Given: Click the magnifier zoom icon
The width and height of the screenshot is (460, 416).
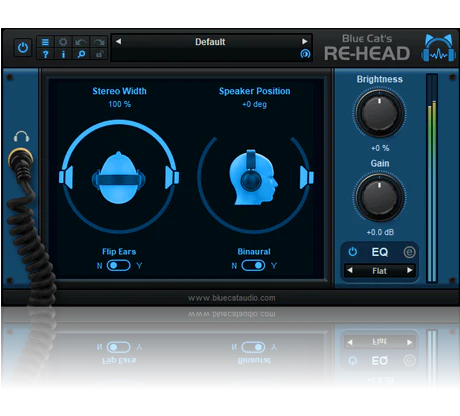Looking at the screenshot, I should (x=81, y=54).
